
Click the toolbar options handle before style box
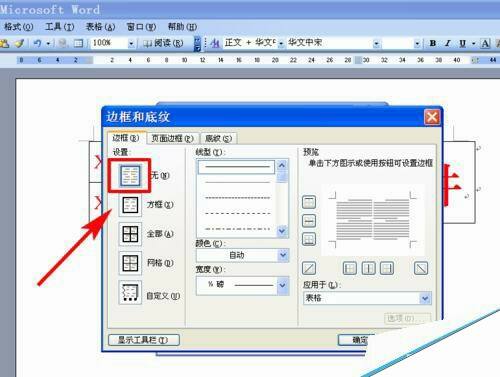pyautogui.click(x=197, y=43)
